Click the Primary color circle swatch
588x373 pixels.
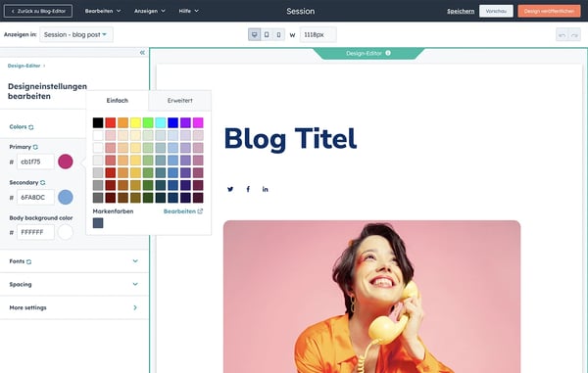[x=66, y=162]
